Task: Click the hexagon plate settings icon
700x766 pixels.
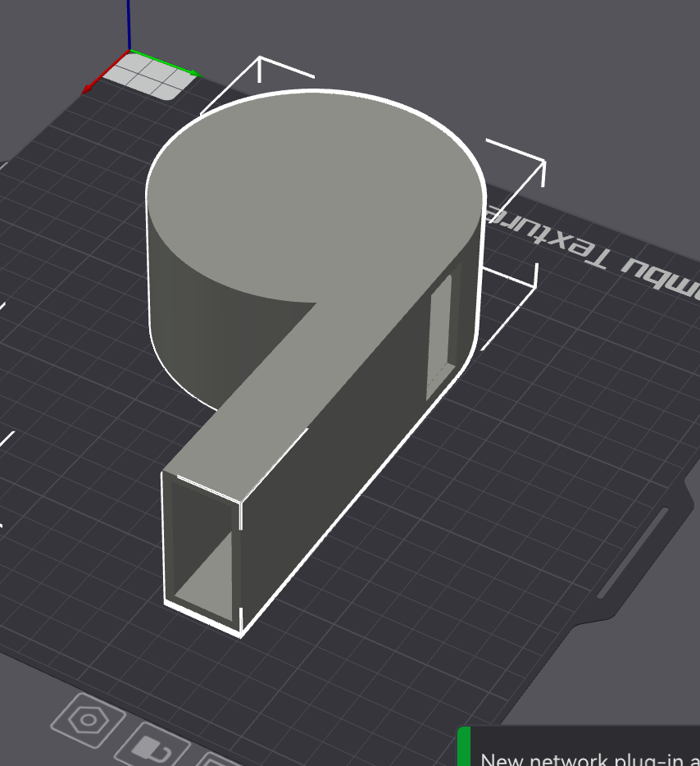Action: coord(87,720)
